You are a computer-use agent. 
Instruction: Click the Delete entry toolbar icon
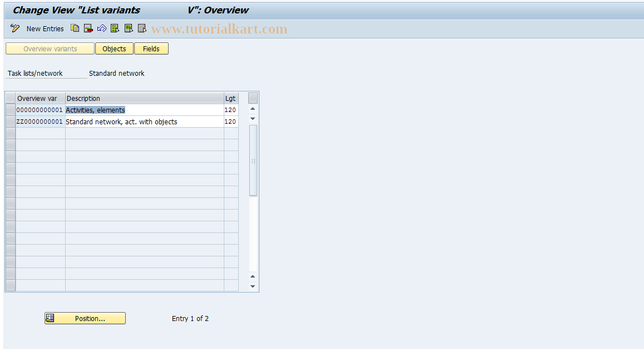(x=88, y=28)
